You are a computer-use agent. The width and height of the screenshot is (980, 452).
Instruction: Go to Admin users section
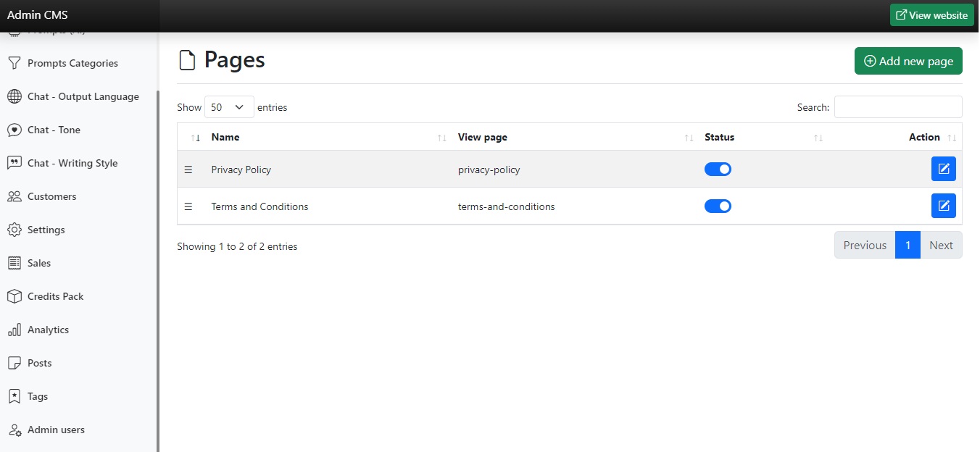pyautogui.click(x=56, y=430)
